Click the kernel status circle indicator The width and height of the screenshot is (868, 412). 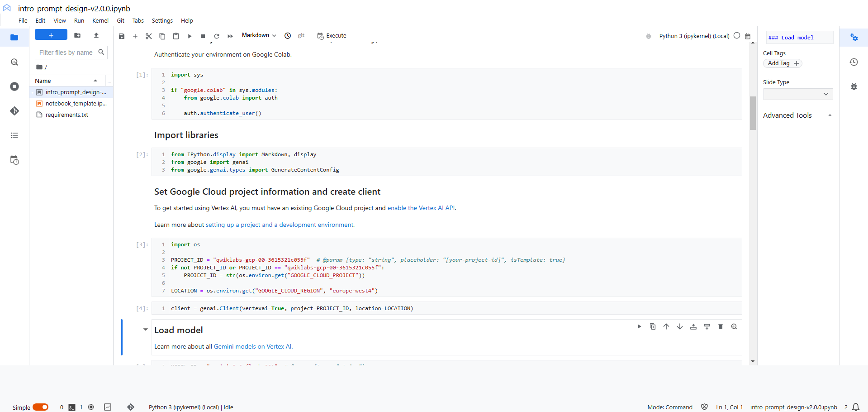[x=737, y=35]
